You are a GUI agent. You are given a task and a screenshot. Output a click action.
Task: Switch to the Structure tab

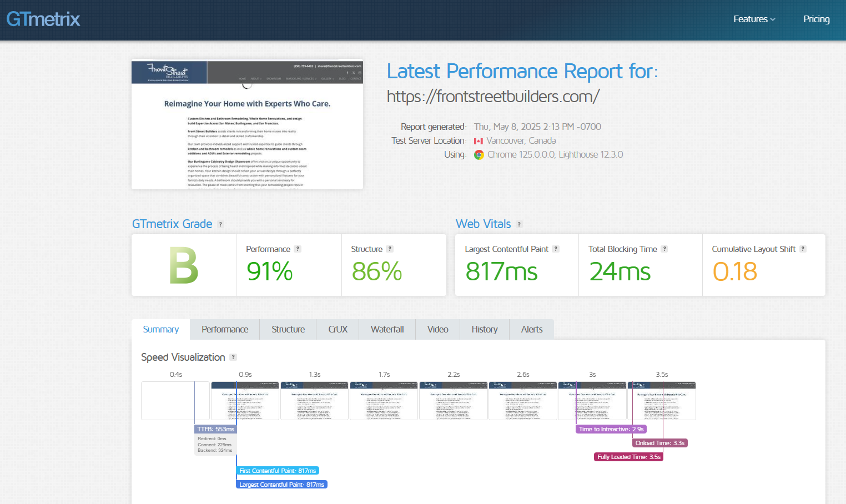(288, 330)
